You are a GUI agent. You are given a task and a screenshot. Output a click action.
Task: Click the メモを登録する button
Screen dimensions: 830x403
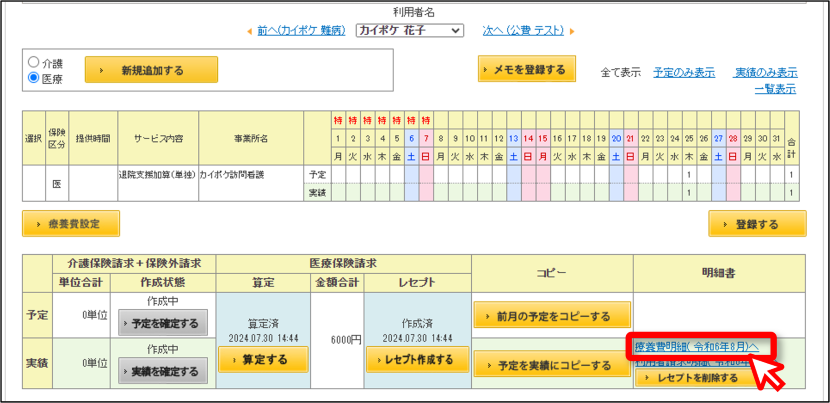coord(527,69)
